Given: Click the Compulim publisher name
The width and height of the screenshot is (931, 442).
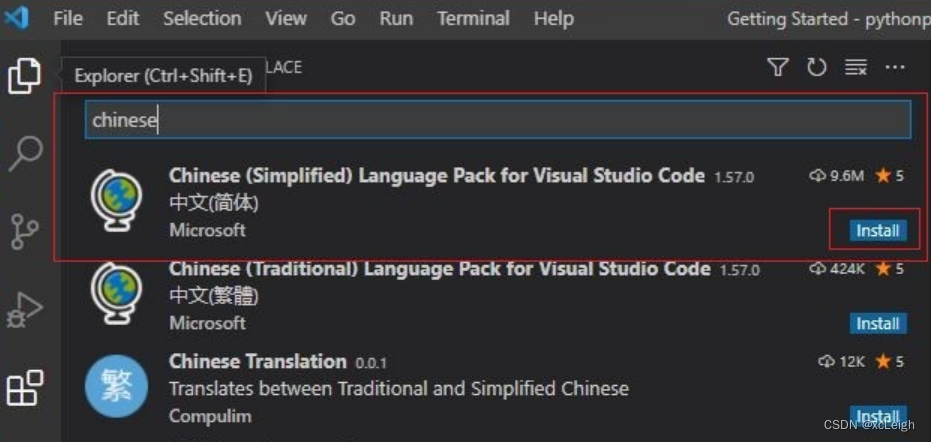Looking at the screenshot, I should (x=210, y=416).
